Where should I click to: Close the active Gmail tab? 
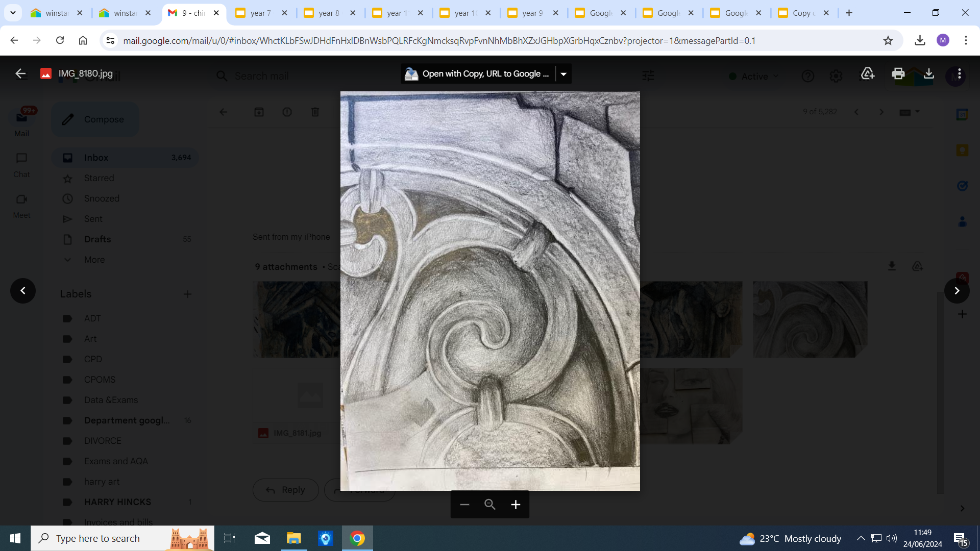coord(216,13)
